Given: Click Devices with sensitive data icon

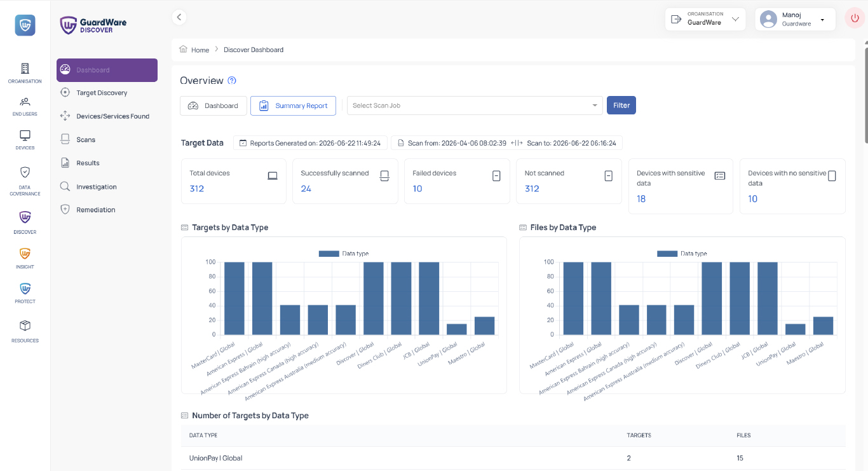Looking at the screenshot, I should coord(720,176).
